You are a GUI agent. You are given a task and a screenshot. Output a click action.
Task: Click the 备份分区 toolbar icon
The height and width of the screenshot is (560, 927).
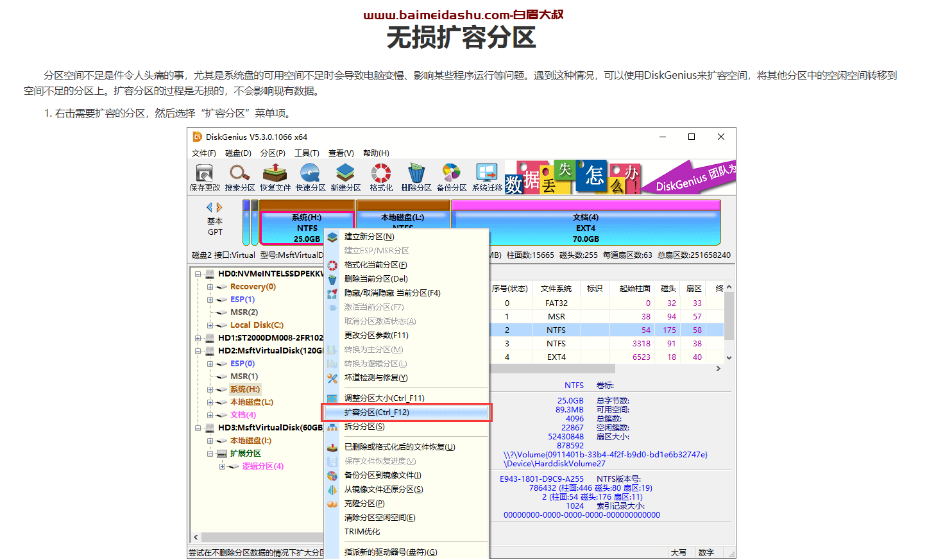452,177
